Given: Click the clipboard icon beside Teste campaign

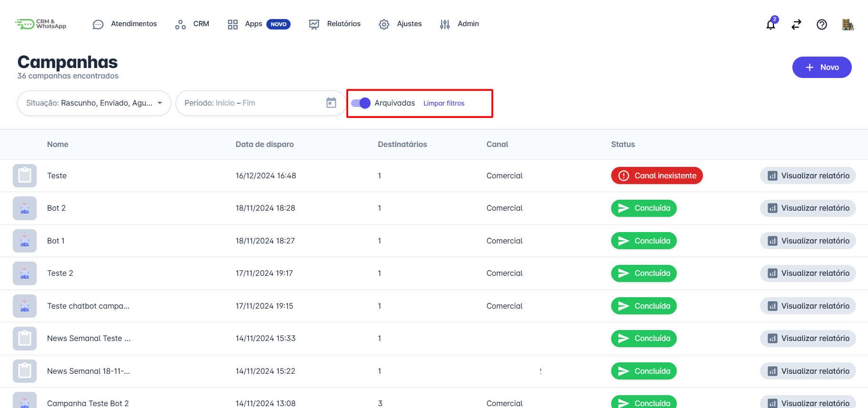Looking at the screenshot, I should pyautogui.click(x=25, y=176).
